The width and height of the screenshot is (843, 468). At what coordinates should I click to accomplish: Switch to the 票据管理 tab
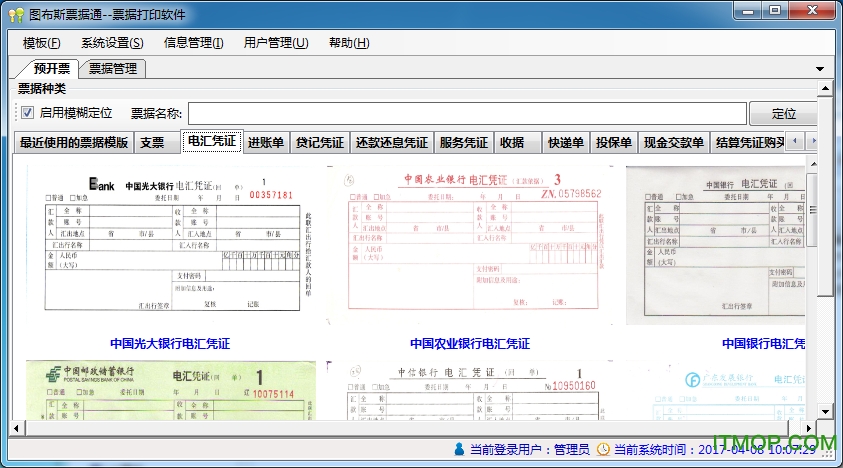point(112,69)
